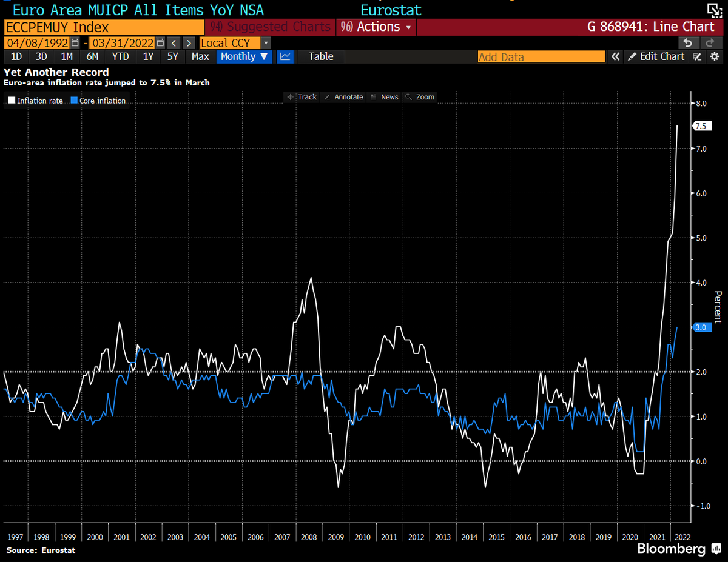Click the annotation pencil-box icon near gear

pyautogui.click(x=698, y=56)
